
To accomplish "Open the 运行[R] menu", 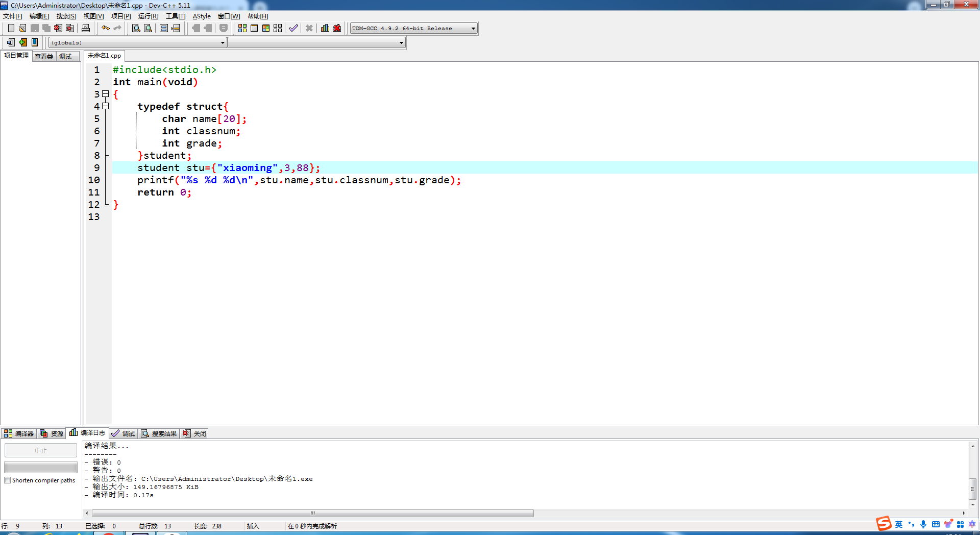I will click(149, 16).
